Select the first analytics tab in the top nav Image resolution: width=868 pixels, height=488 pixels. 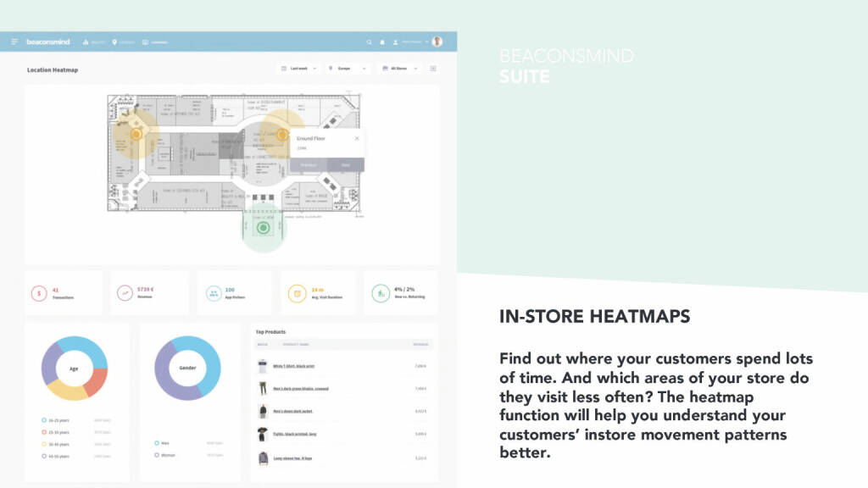coord(94,42)
